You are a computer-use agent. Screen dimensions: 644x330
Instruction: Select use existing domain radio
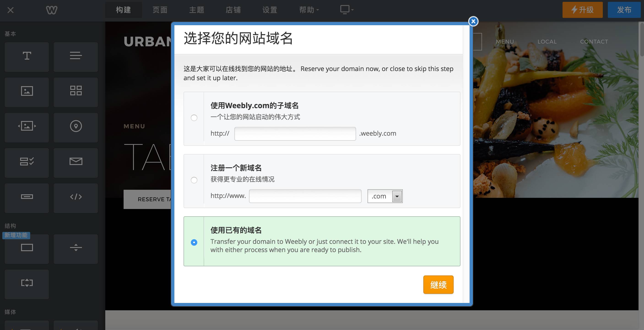pyautogui.click(x=194, y=242)
